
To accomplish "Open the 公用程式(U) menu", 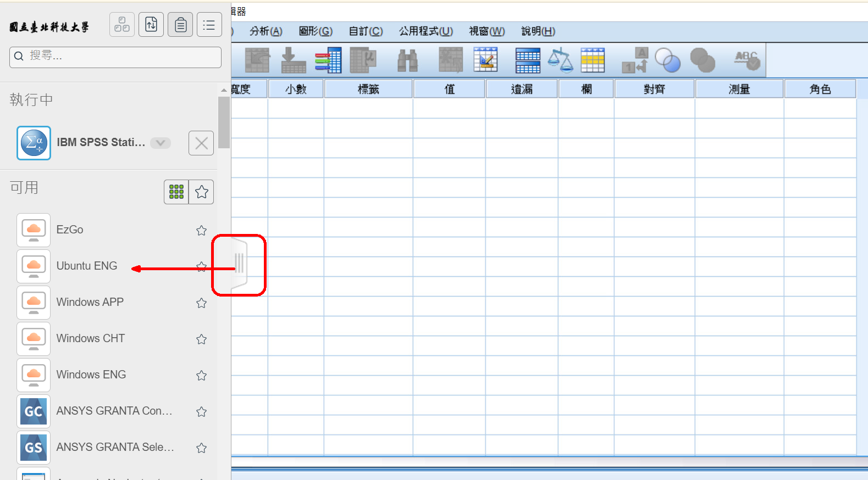I will (x=425, y=31).
